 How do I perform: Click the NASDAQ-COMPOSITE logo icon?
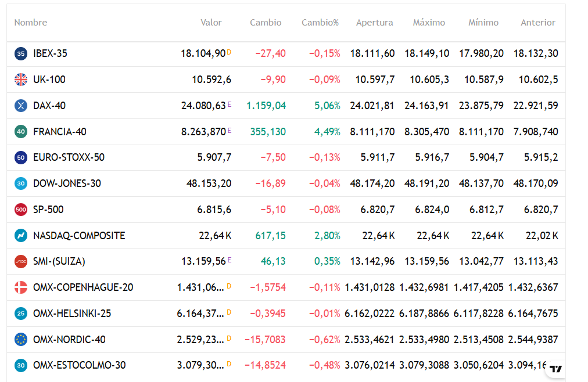pos(21,236)
